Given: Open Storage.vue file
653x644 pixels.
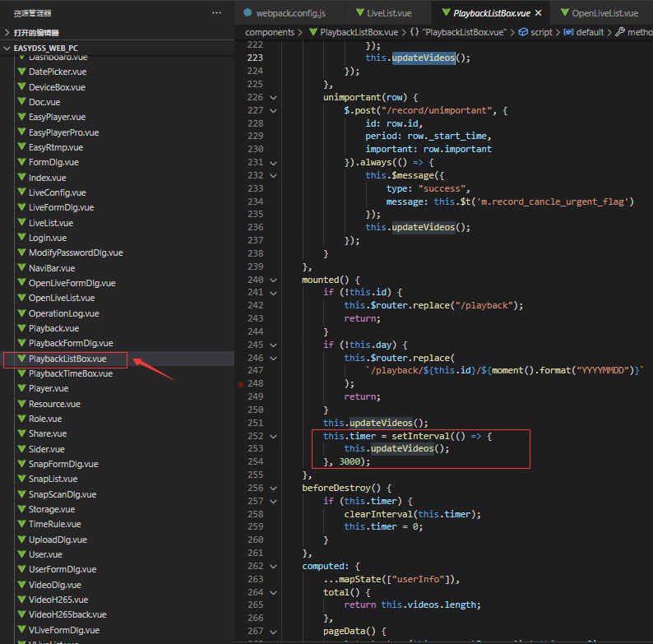Looking at the screenshot, I should [52, 509].
